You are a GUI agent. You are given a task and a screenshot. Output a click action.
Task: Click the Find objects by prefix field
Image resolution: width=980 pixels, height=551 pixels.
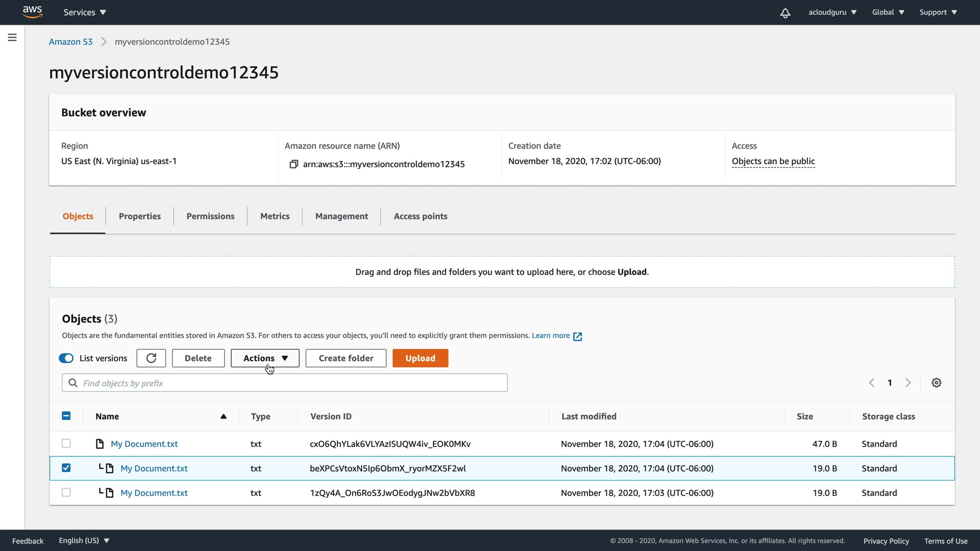[284, 383]
